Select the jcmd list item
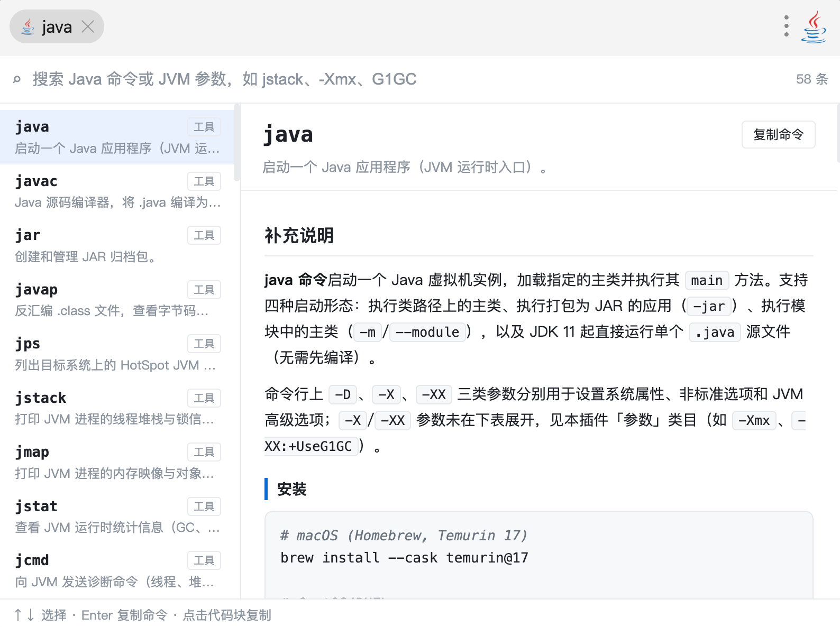 tap(117, 570)
